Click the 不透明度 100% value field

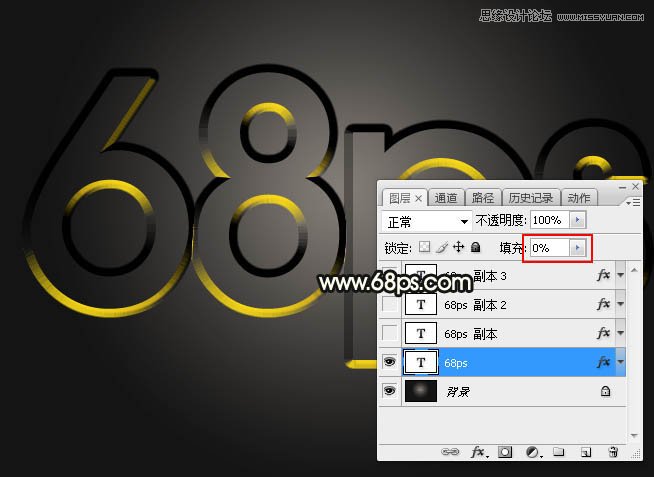click(x=550, y=220)
